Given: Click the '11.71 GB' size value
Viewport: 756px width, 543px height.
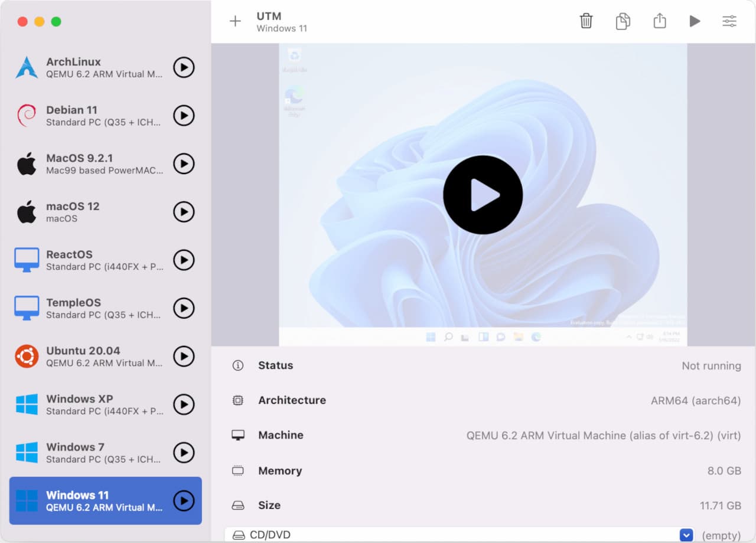Looking at the screenshot, I should (x=721, y=506).
